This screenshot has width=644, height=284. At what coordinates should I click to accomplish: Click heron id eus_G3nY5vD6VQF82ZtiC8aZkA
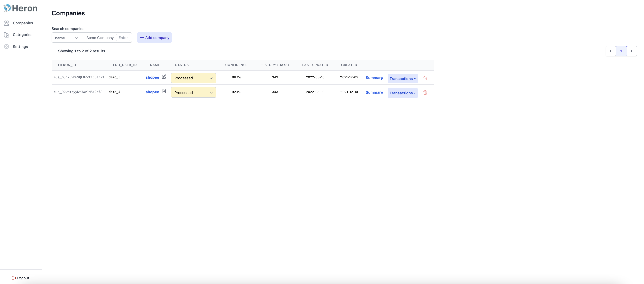79,77
